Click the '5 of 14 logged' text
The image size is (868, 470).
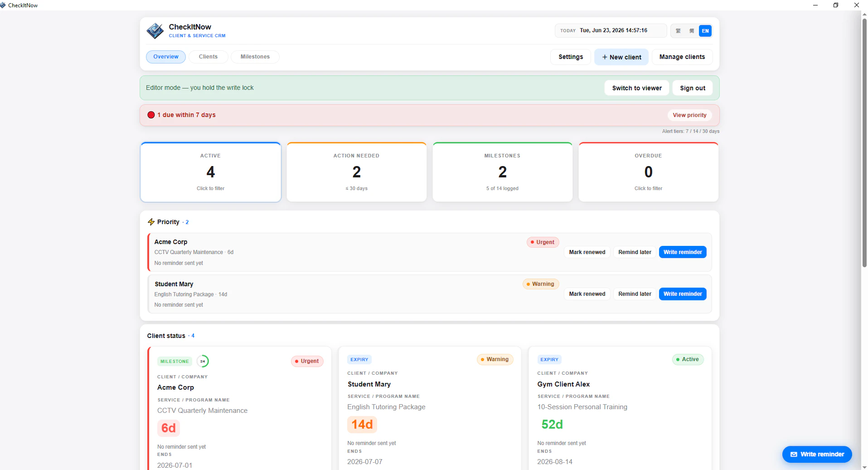coord(502,188)
